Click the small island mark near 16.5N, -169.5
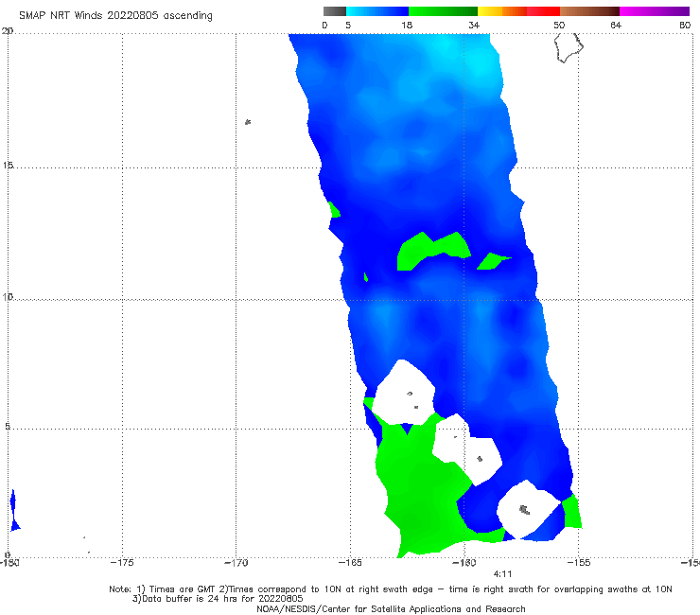The height and width of the screenshot is (615, 700). click(248, 122)
